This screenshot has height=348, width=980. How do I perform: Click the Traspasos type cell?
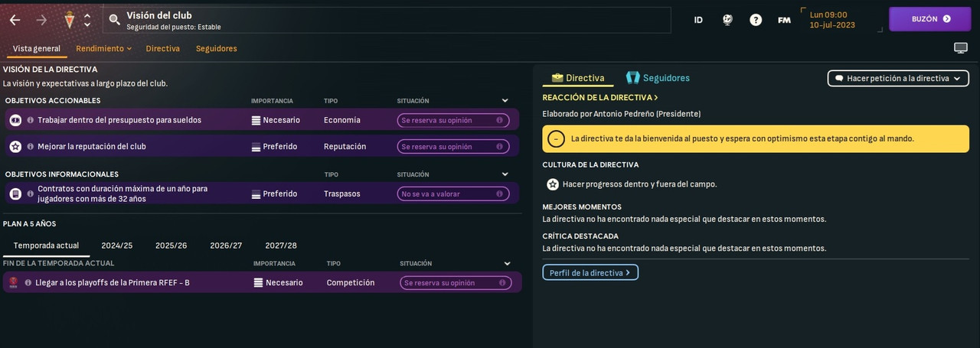[342, 194]
